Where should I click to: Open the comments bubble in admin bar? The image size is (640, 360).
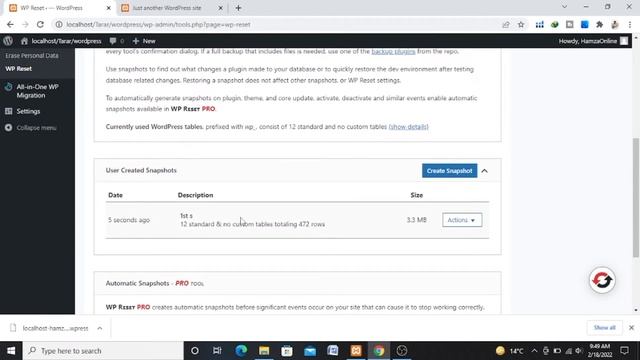tap(116, 41)
